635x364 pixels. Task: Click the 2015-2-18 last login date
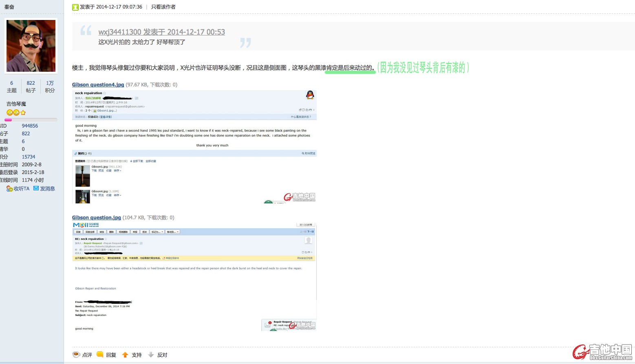click(33, 172)
